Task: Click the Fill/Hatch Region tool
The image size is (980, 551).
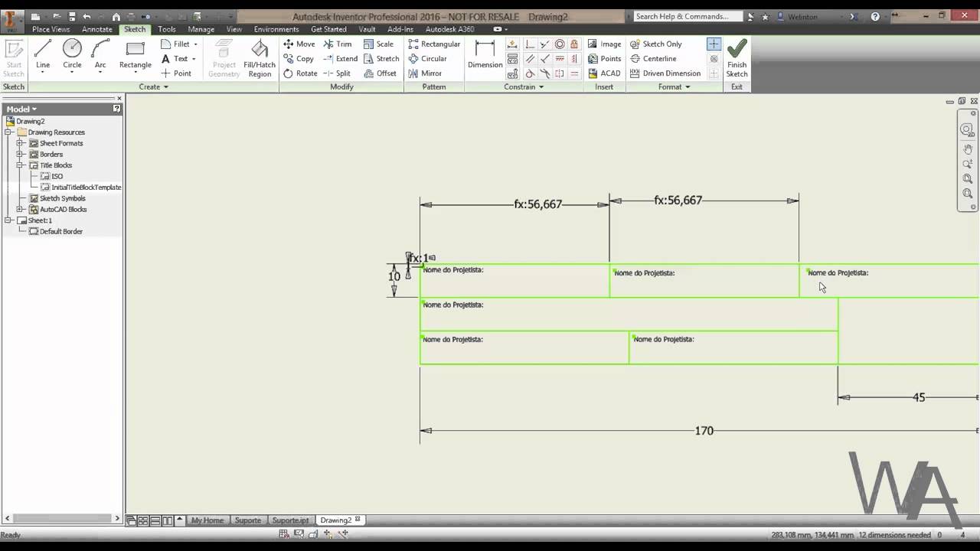Action: point(260,58)
